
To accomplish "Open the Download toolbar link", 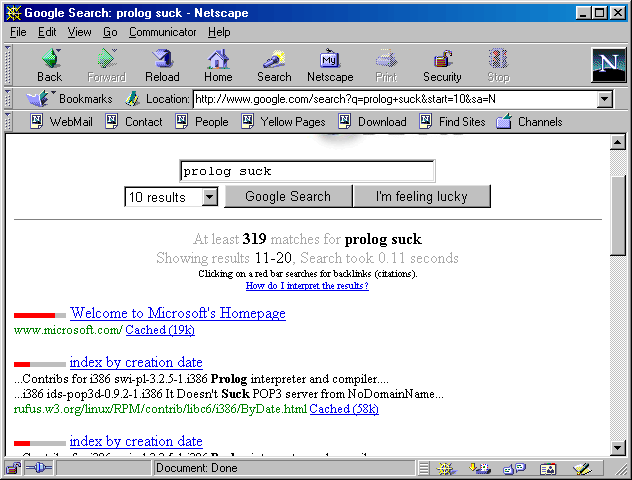I will 372,121.
